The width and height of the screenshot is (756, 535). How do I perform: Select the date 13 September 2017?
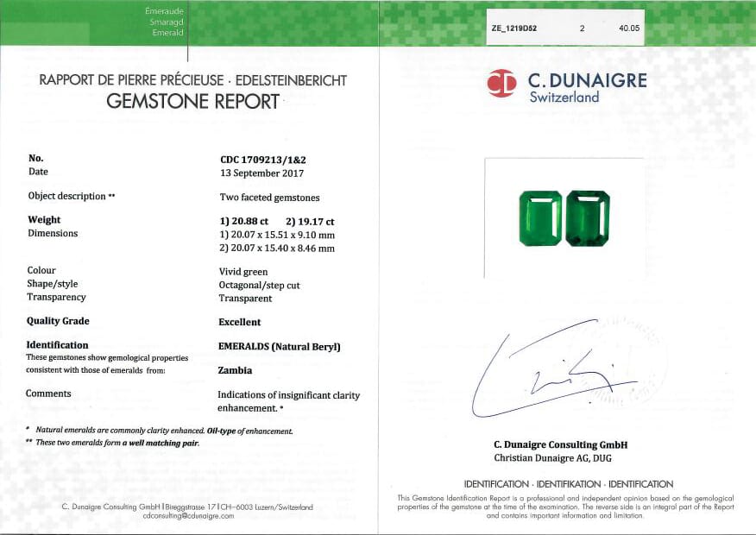(x=261, y=173)
